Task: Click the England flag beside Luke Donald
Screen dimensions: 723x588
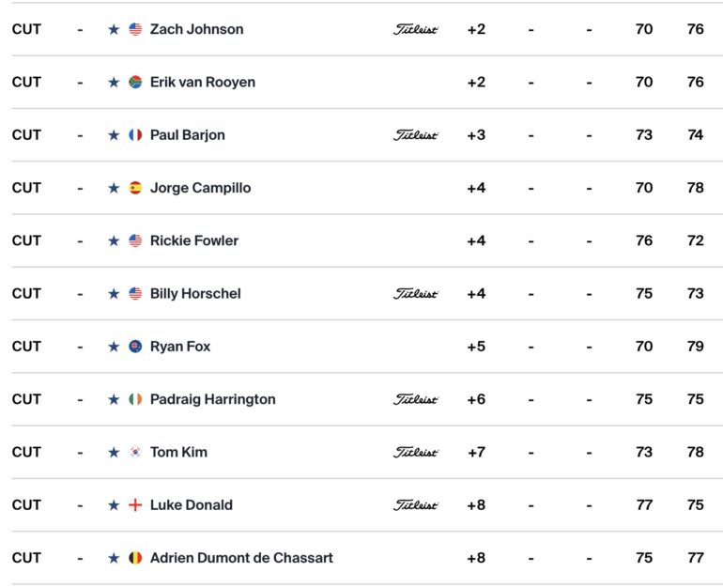Action: tap(135, 504)
